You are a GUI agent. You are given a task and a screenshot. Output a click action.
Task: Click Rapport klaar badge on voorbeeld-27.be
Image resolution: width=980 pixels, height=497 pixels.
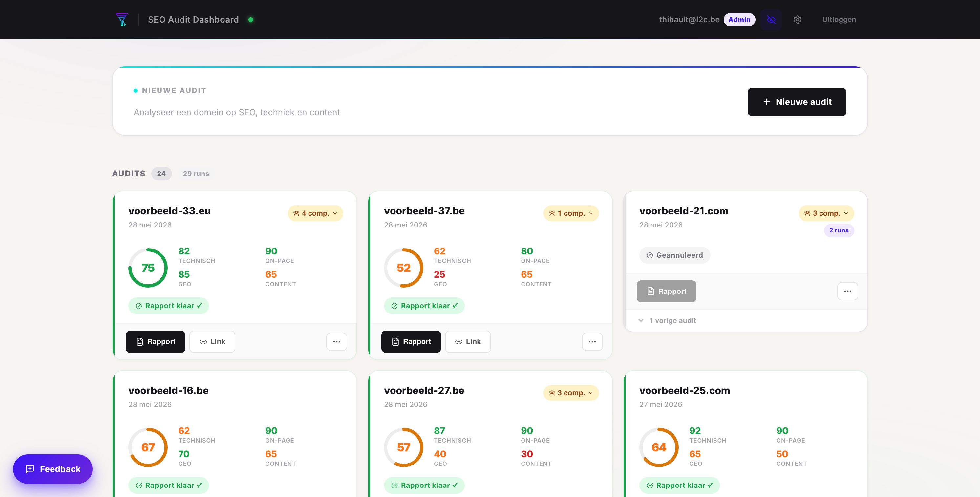pos(424,485)
